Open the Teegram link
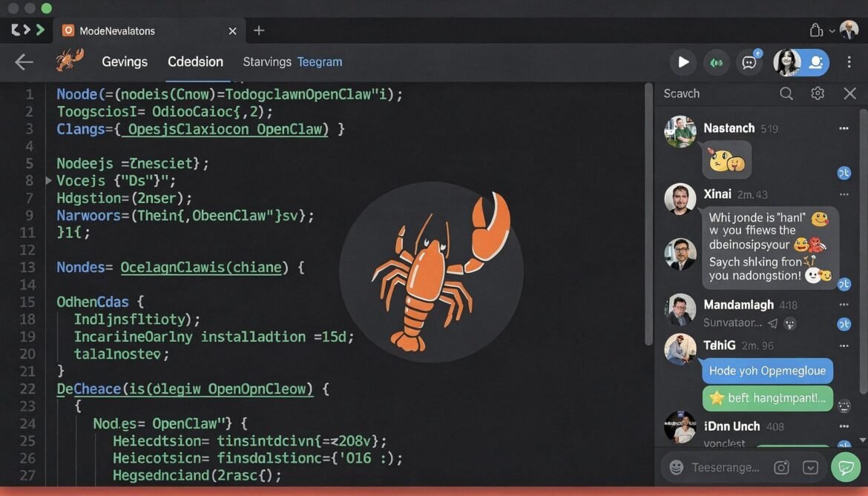This screenshot has height=496, width=868. (319, 62)
